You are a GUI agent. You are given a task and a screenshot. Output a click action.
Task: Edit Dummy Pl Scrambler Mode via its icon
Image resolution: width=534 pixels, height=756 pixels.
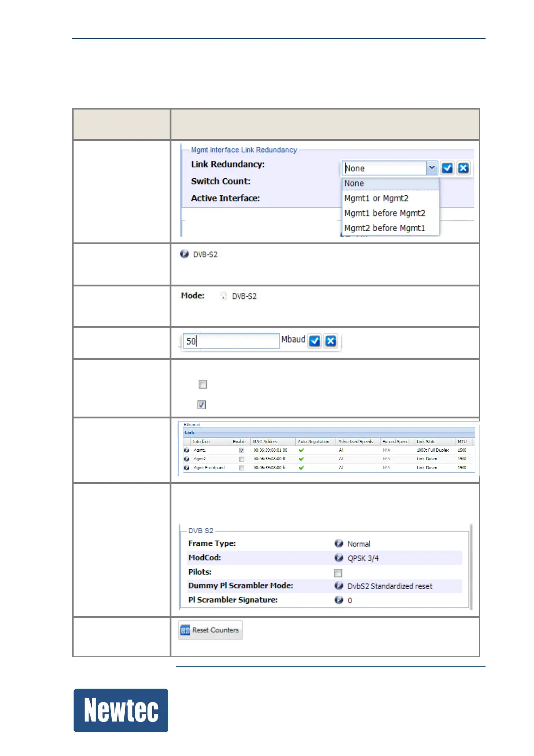339,586
